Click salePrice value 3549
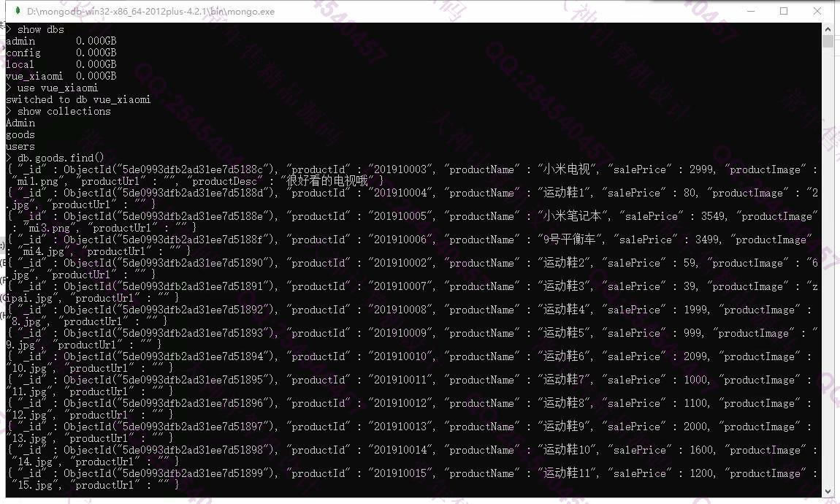 [712, 216]
